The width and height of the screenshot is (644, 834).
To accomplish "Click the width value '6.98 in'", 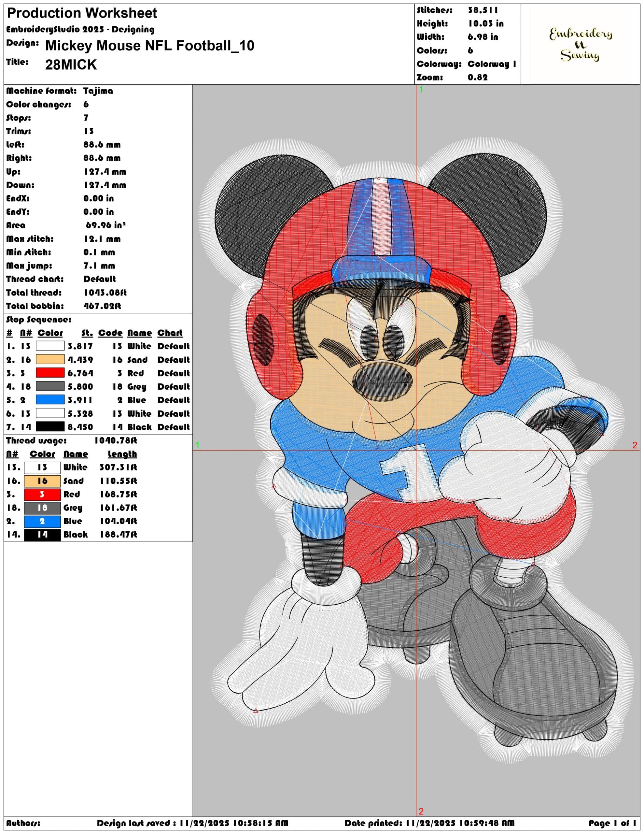I will [483, 37].
